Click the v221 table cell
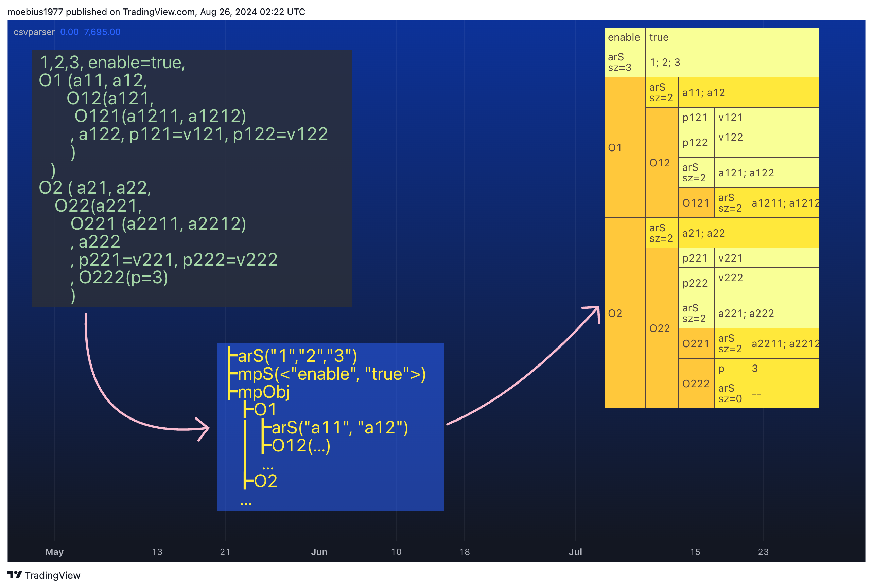Screen dimensions: 873x588 coord(767,258)
